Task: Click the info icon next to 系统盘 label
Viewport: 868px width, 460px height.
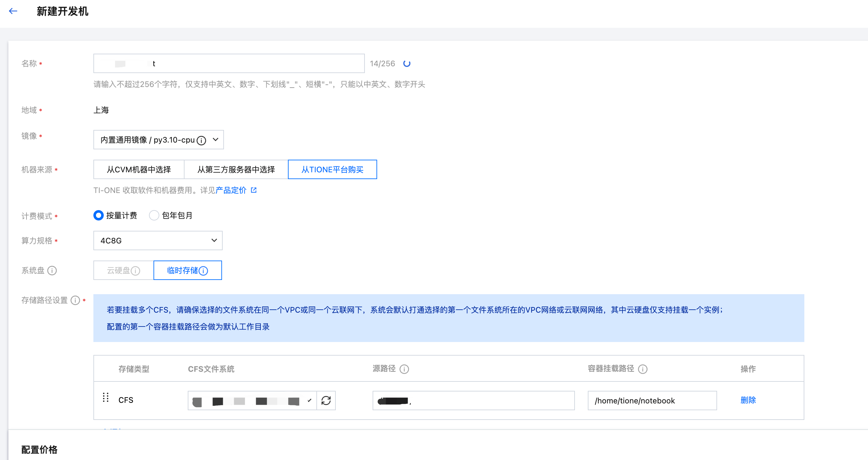Action: point(52,271)
